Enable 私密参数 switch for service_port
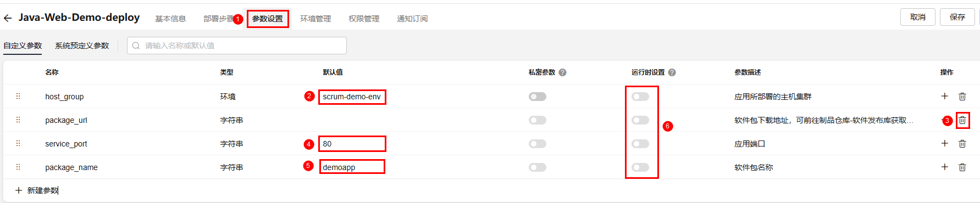The width and height of the screenshot is (980, 203). point(538,144)
